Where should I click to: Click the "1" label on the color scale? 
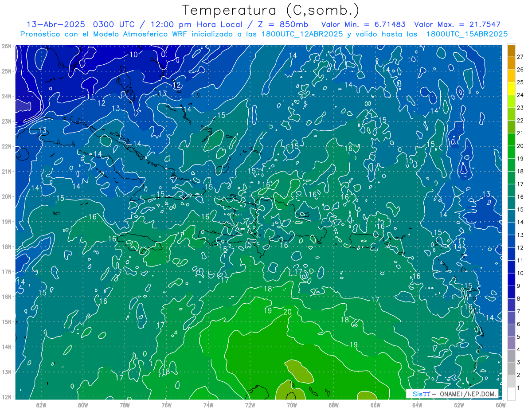[519, 388]
